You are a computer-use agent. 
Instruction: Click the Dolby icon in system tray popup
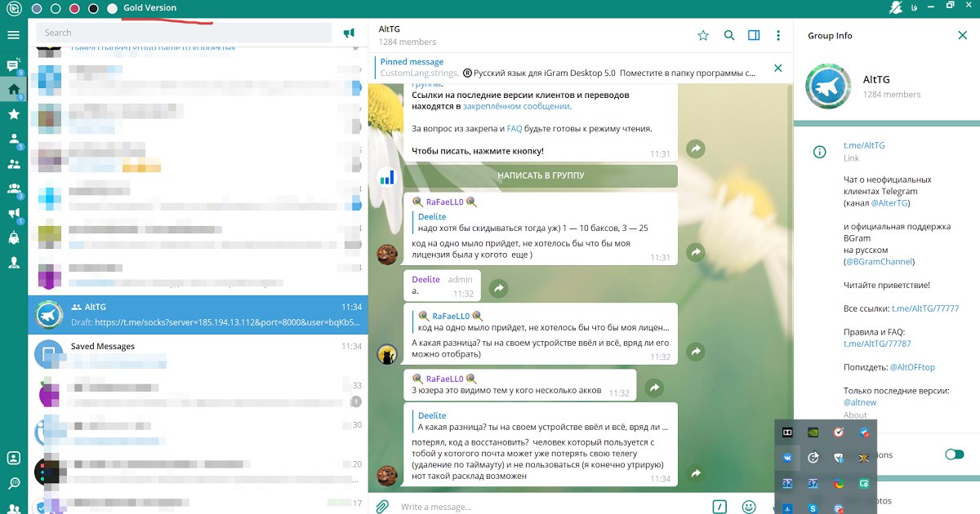click(x=788, y=432)
